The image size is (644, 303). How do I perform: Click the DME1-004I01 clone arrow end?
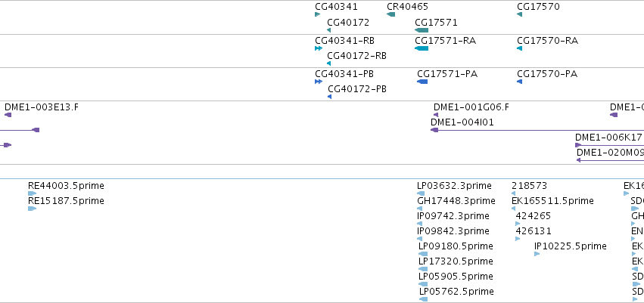point(434,130)
